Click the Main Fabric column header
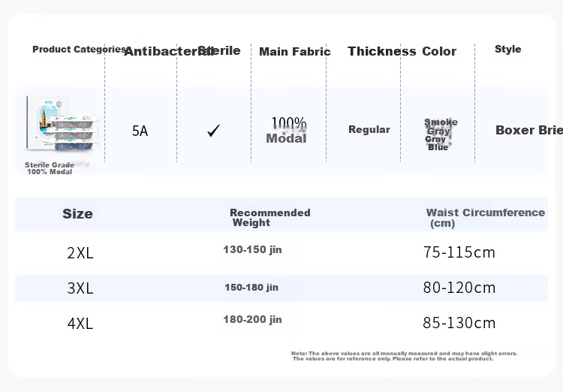 pyautogui.click(x=295, y=52)
